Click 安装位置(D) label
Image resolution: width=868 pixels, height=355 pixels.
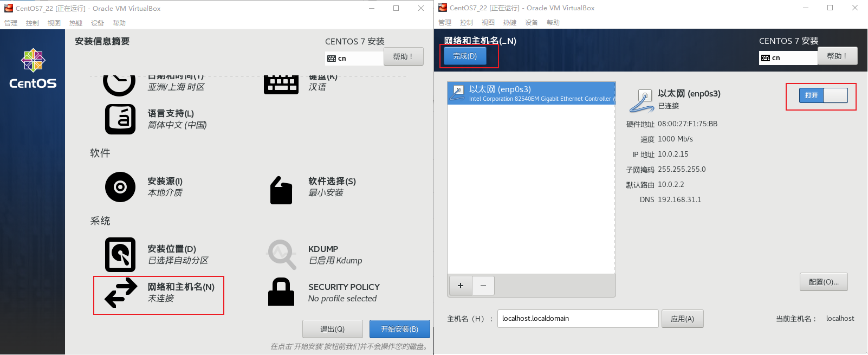pos(172,249)
